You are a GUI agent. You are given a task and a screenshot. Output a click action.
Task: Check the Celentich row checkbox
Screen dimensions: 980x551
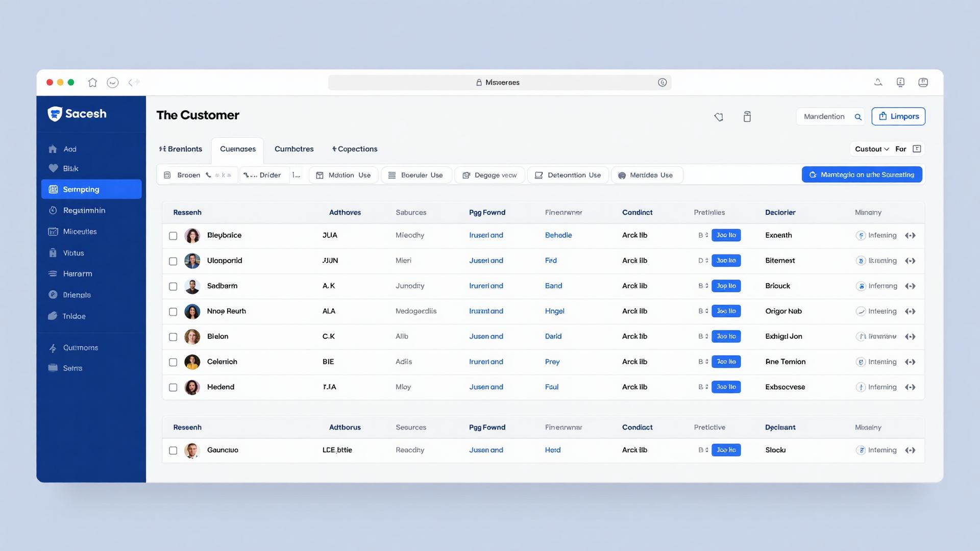(x=173, y=362)
